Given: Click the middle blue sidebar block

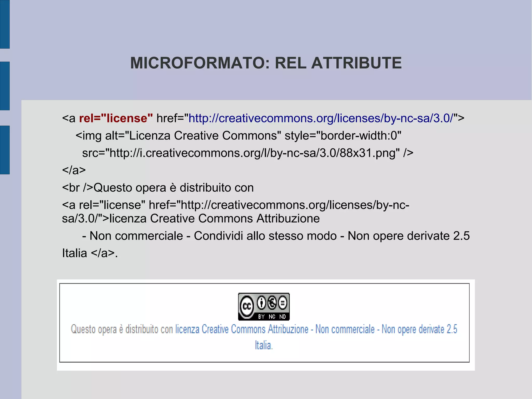Looking at the screenshot, I should tap(5, 86).
